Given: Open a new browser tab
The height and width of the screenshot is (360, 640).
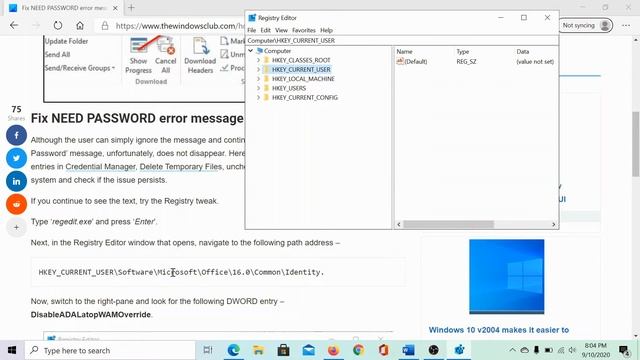Looking at the screenshot, I should (131, 7).
